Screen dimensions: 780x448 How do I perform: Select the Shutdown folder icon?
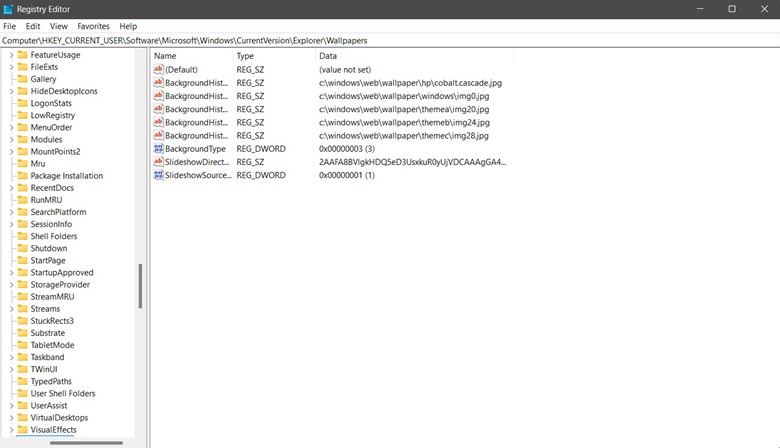pos(22,248)
